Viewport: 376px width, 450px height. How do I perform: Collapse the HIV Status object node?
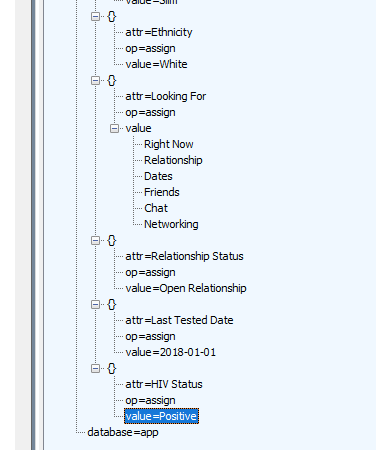(95, 368)
